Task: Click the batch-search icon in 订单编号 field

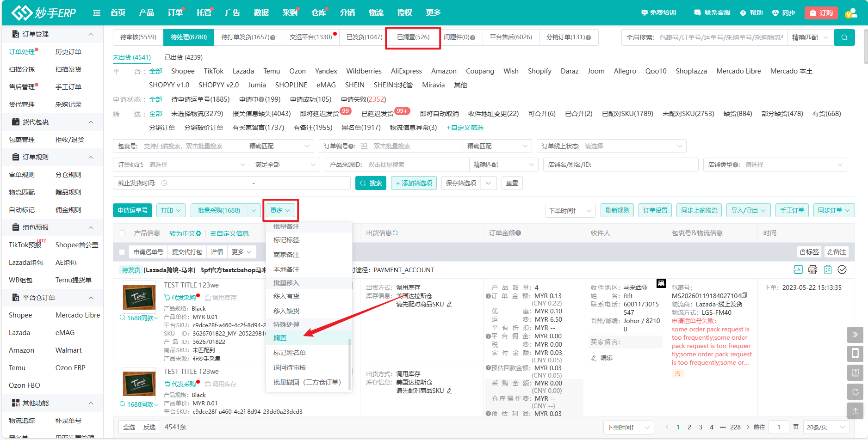Action: (364, 146)
